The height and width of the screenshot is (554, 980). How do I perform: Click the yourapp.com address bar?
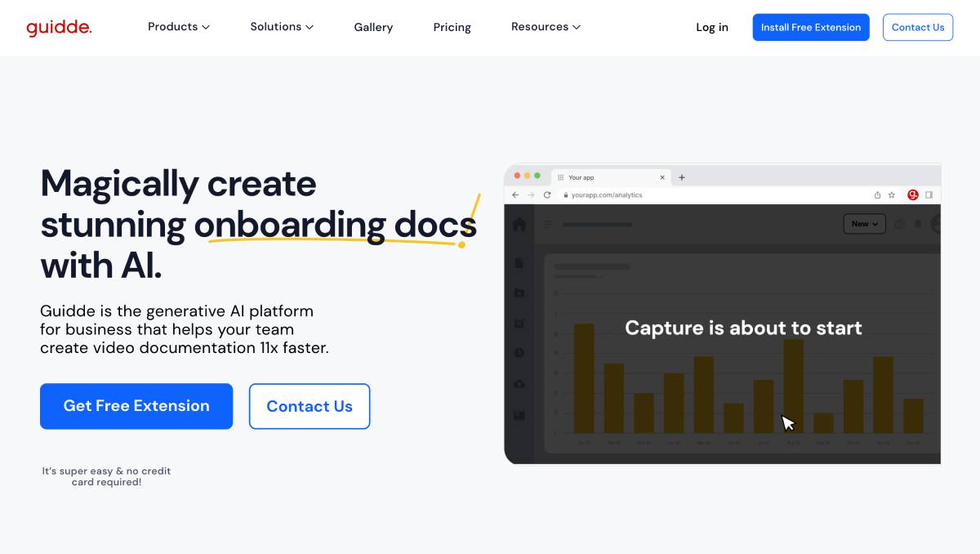click(604, 194)
